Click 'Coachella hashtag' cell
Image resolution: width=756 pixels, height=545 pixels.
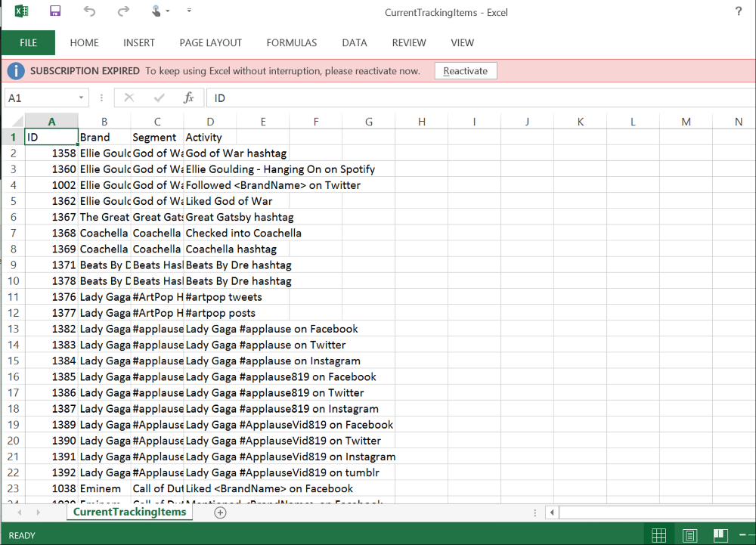pyautogui.click(x=231, y=249)
